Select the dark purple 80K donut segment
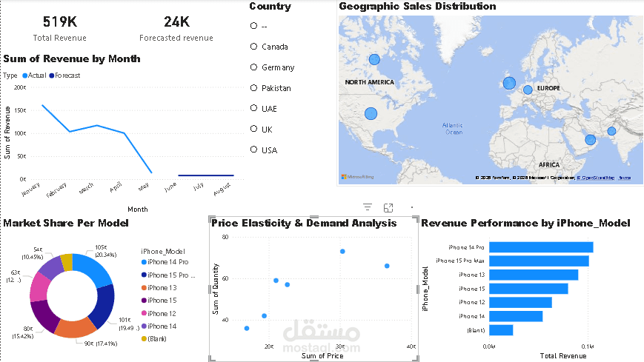 click(x=44, y=316)
